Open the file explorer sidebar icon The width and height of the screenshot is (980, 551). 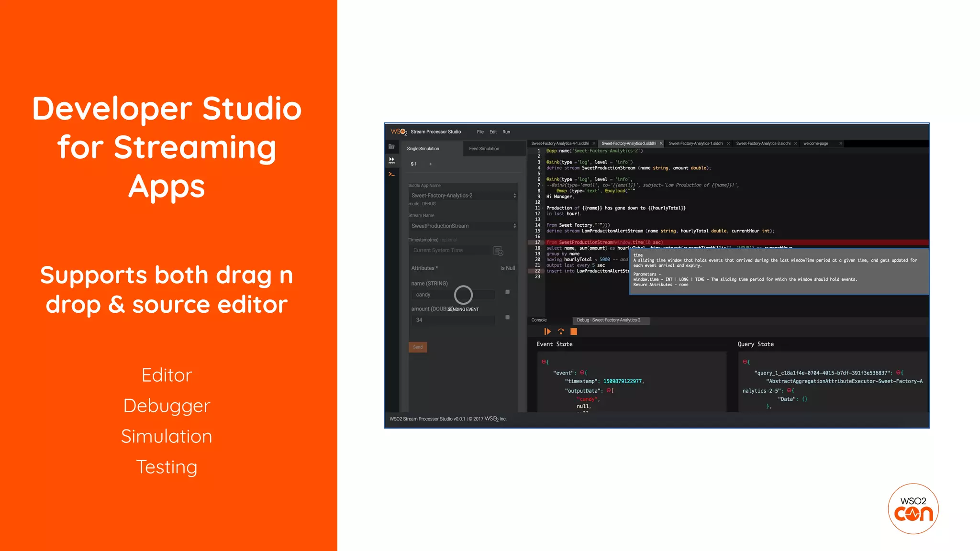(x=391, y=146)
